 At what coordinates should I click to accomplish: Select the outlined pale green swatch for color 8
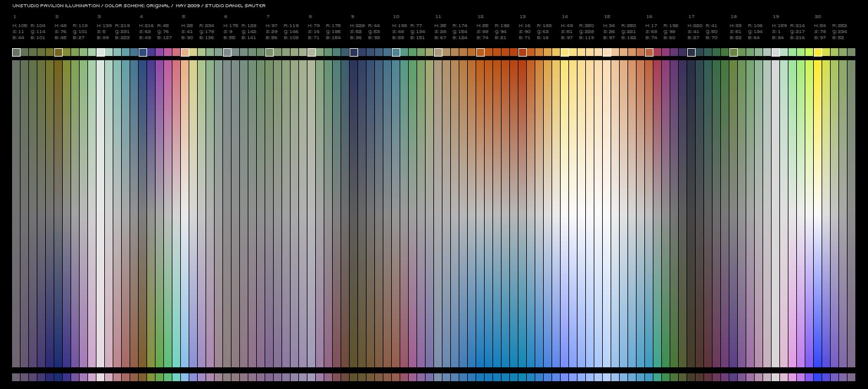click(312, 52)
